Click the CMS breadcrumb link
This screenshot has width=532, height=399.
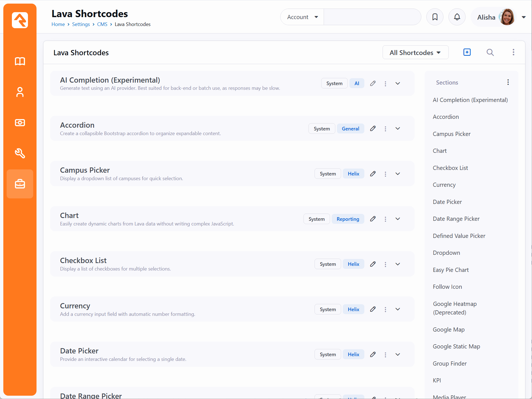[102, 24]
